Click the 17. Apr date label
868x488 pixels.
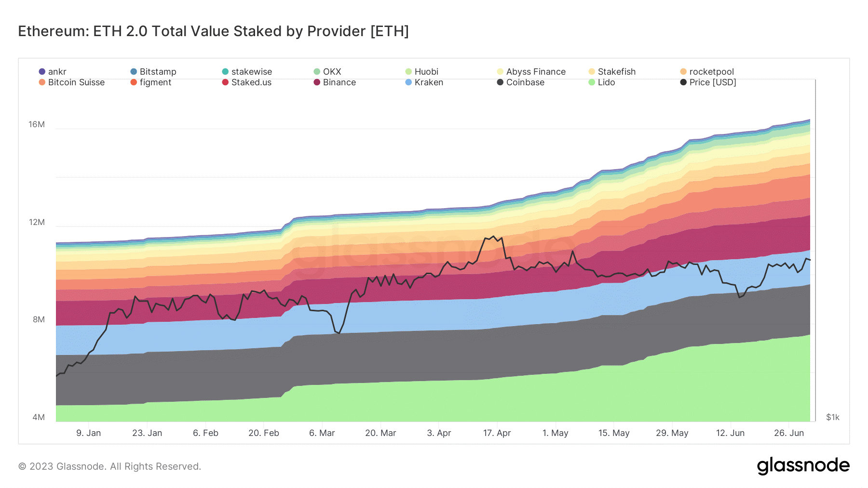tap(497, 433)
